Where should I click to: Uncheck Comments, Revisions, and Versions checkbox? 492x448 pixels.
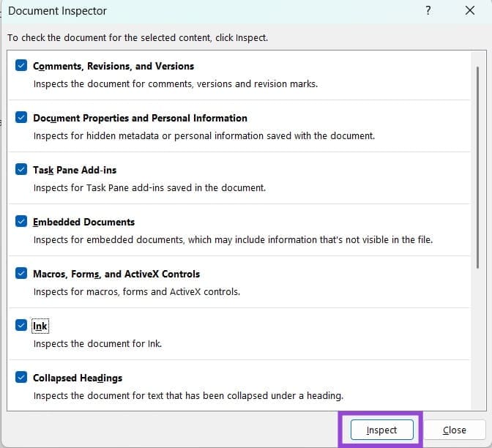coord(21,66)
